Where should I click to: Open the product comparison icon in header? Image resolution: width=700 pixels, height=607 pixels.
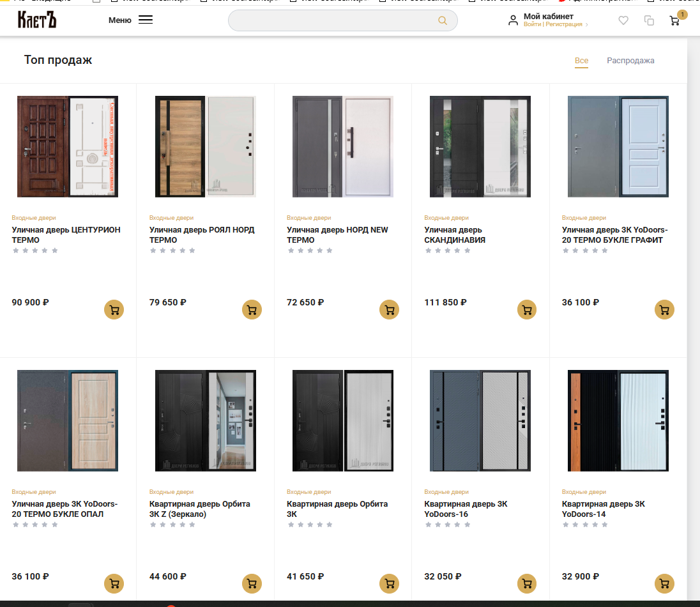649,20
